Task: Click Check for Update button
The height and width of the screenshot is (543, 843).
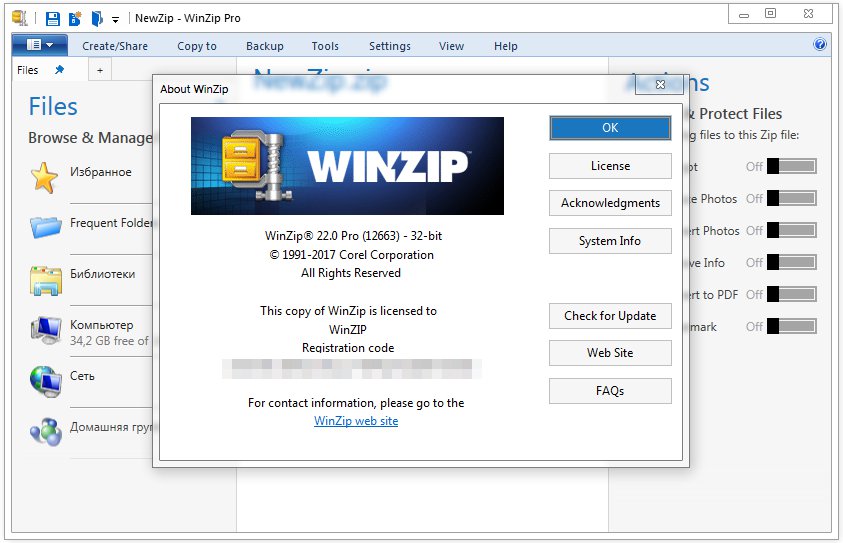Action: click(x=610, y=316)
